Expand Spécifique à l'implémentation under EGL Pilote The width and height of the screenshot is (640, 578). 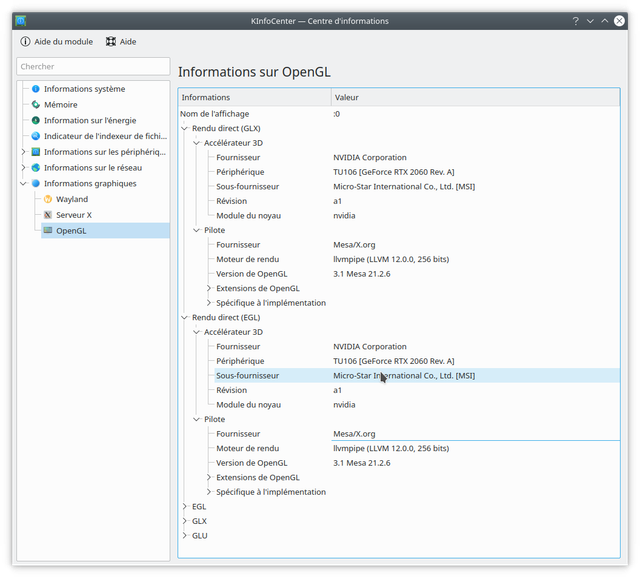(x=209, y=492)
